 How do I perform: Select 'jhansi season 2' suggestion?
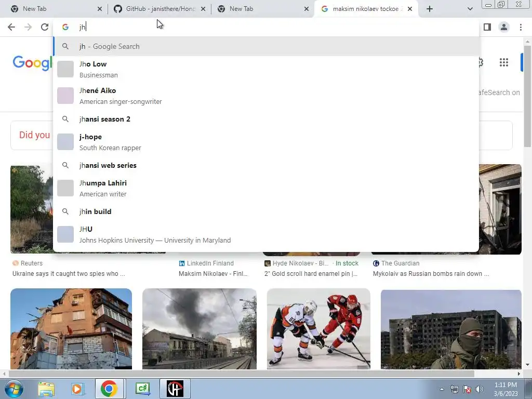pos(266,119)
